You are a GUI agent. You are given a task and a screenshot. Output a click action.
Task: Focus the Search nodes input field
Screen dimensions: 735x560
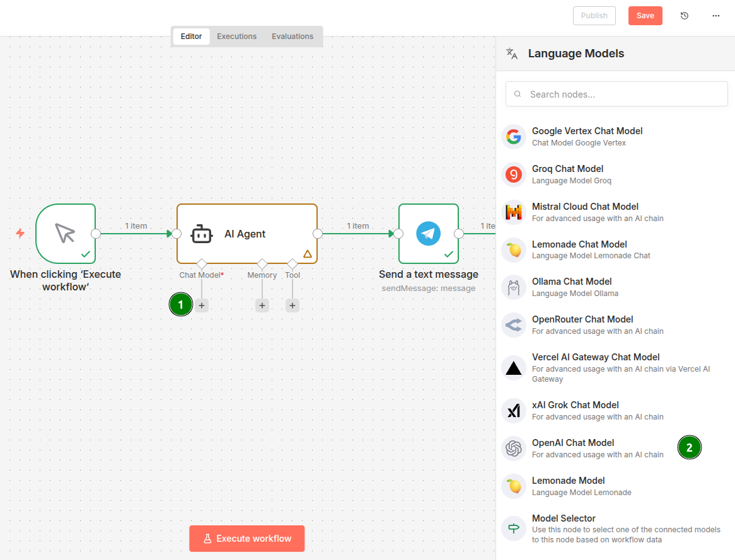click(624, 94)
